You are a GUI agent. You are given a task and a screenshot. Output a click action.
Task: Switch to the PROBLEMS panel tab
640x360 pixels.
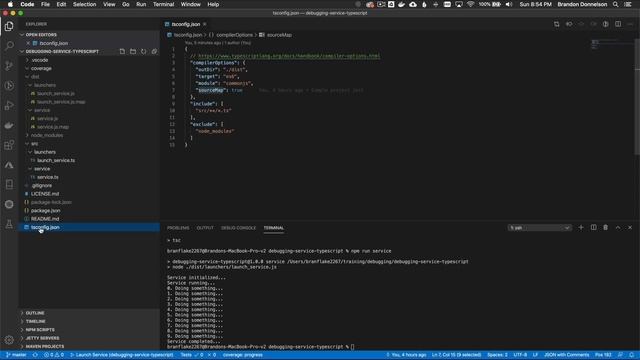click(178, 228)
